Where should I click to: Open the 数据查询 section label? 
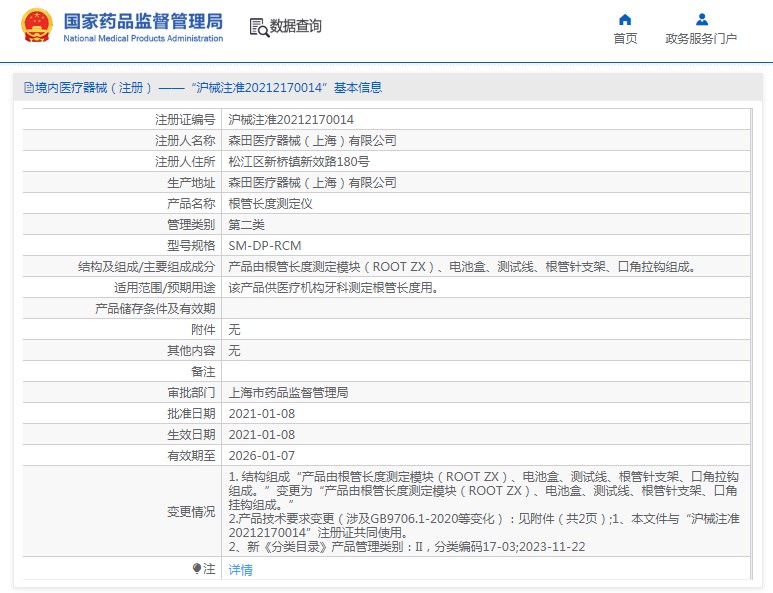click(x=296, y=27)
